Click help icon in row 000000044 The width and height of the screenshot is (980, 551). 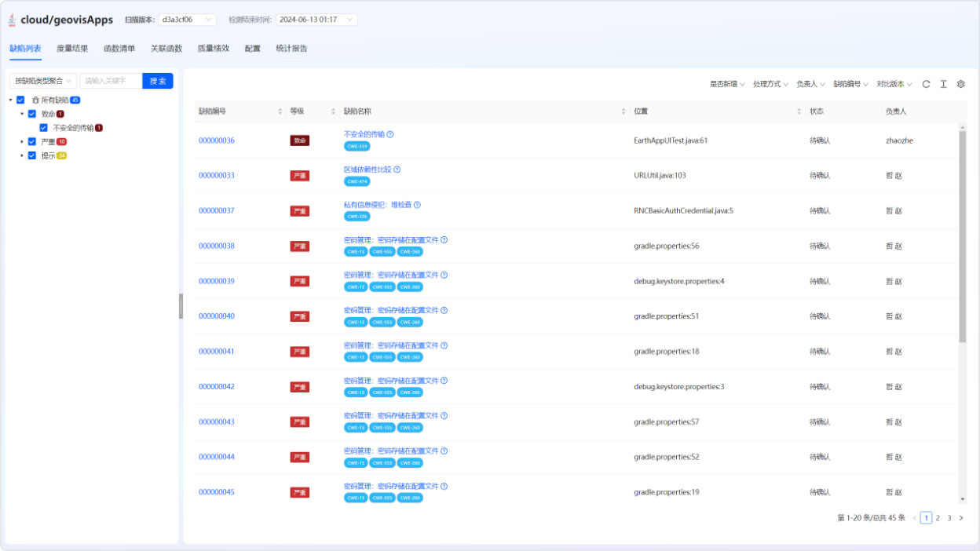tap(444, 451)
